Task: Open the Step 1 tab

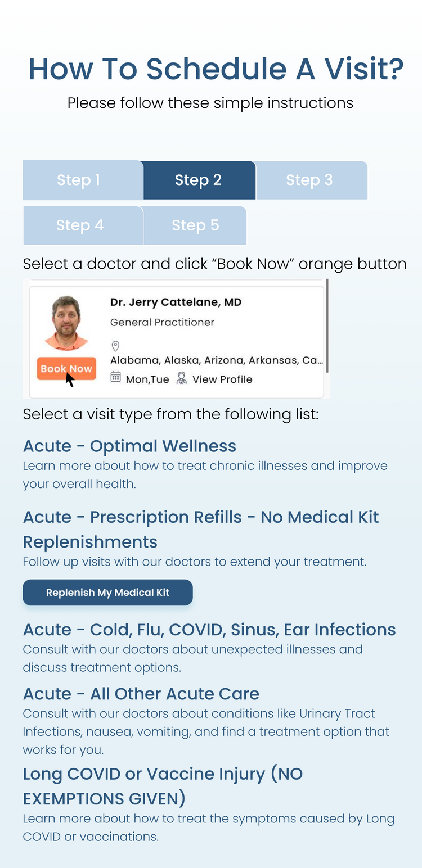Action: click(78, 180)
